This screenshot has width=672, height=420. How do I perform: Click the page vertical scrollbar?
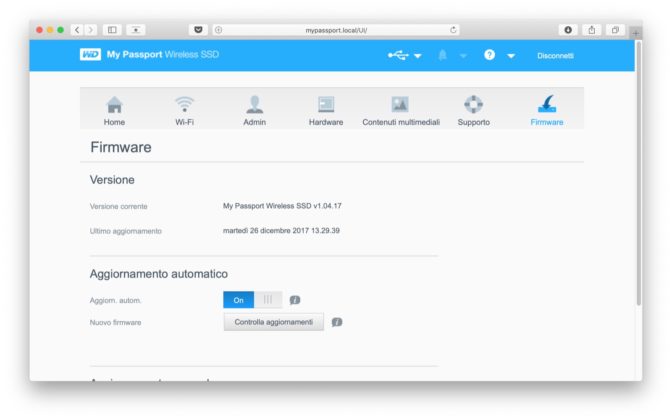pyautogui.click(x=639, y=174)
